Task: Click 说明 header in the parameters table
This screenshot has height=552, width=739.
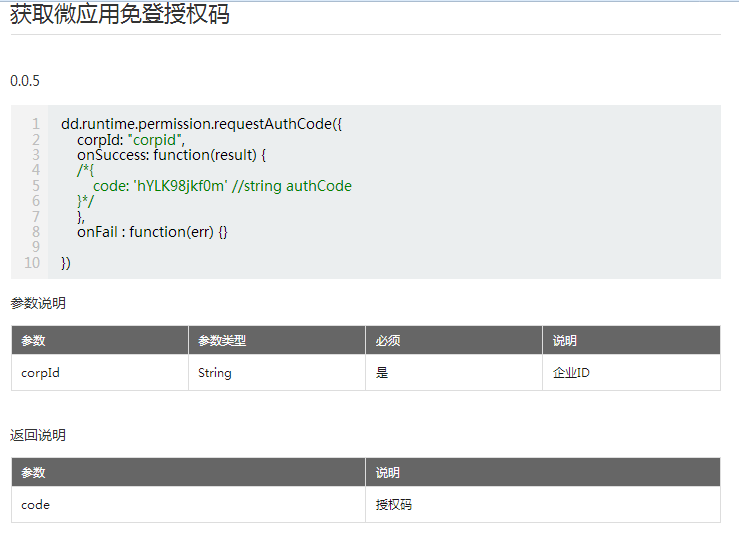Action: (565, 341)
